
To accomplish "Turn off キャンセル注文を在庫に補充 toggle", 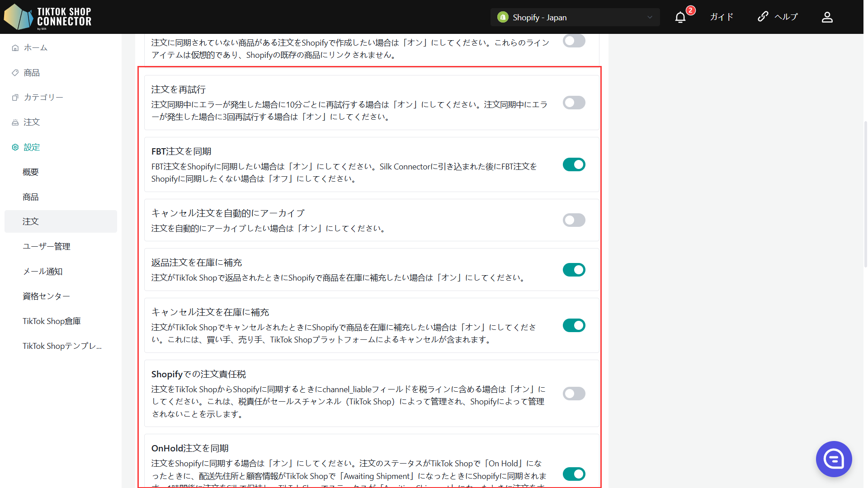I will [574, 325].
